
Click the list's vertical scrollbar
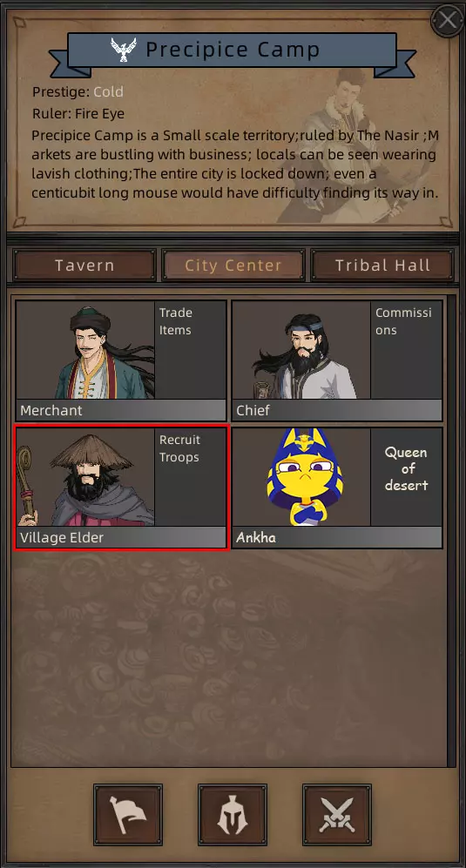451,530
